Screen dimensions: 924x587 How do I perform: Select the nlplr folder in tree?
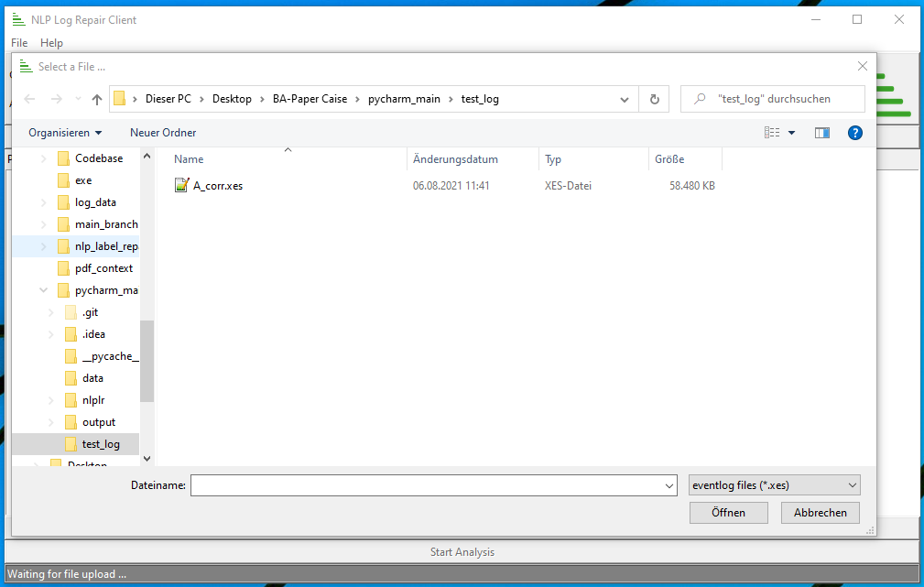pyautogui.click(x=85, y=400)
